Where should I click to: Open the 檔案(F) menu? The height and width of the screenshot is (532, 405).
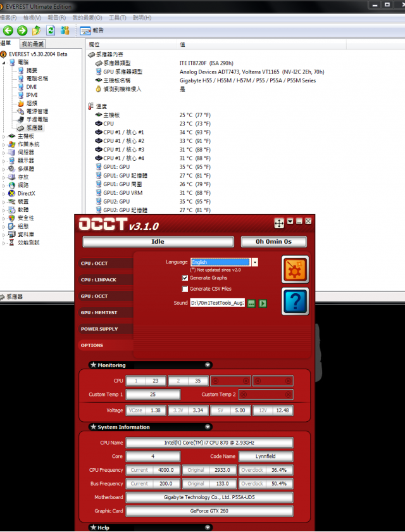[x=8, y=18]
